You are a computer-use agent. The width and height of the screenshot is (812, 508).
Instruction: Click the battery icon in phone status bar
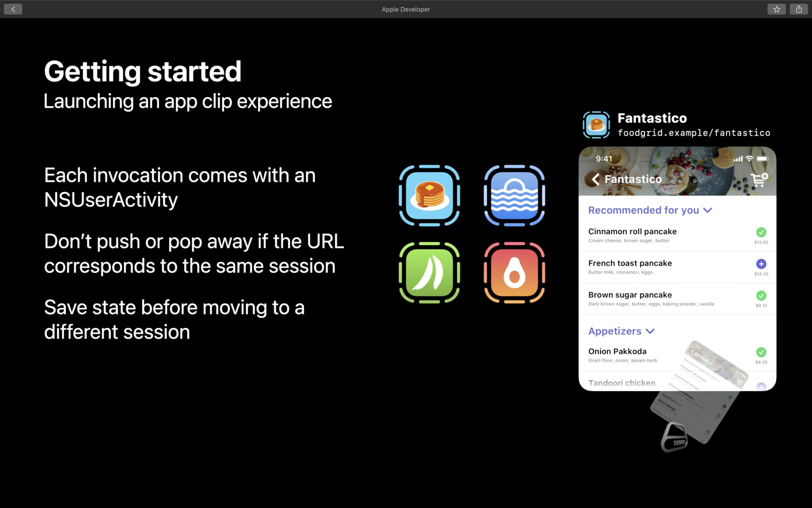click(762, 159)
